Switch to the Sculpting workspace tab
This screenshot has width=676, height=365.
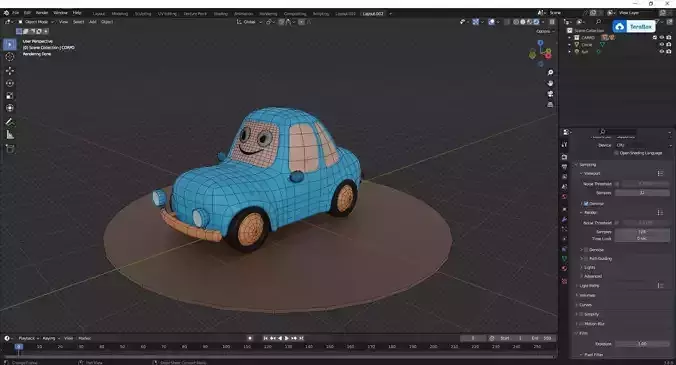(x=143, y=14)
